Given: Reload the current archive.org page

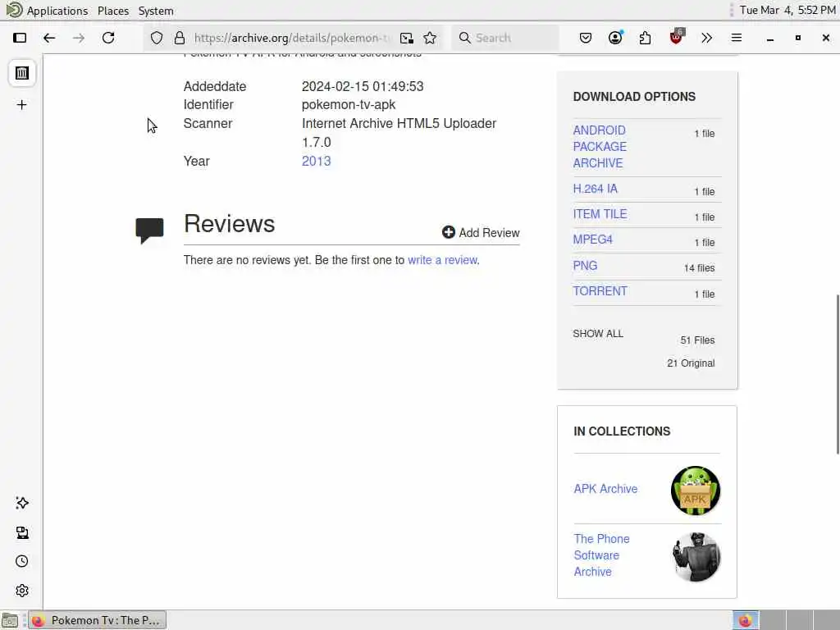Looking at the screenshot, I should (x=108, y=38).
